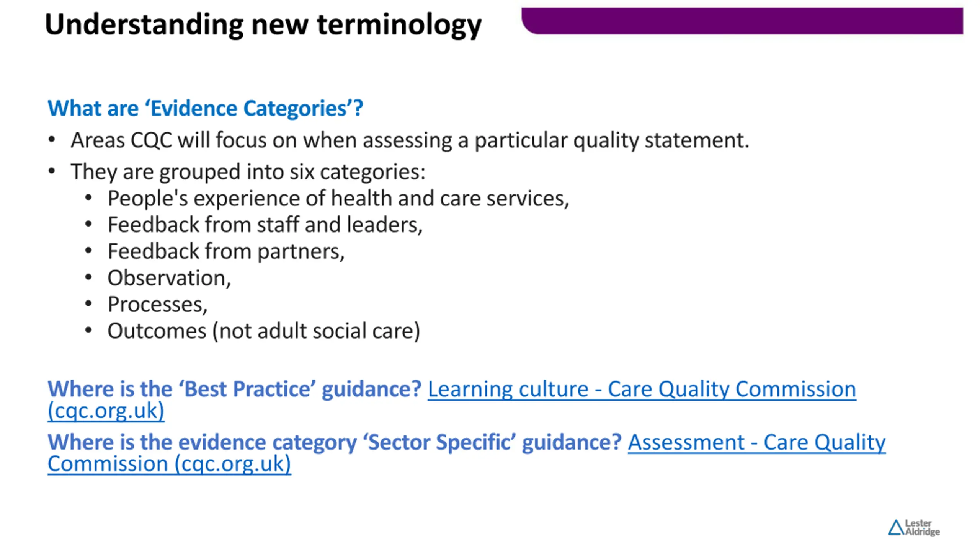Click the '(cqc.org.uk)' continuation of Learning culture link
This screenshot has width=980, height=551.
[106, 411]
